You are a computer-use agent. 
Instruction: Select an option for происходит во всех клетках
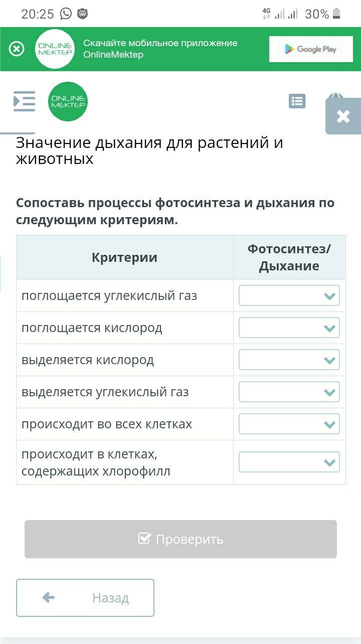[x=289, y=424]
